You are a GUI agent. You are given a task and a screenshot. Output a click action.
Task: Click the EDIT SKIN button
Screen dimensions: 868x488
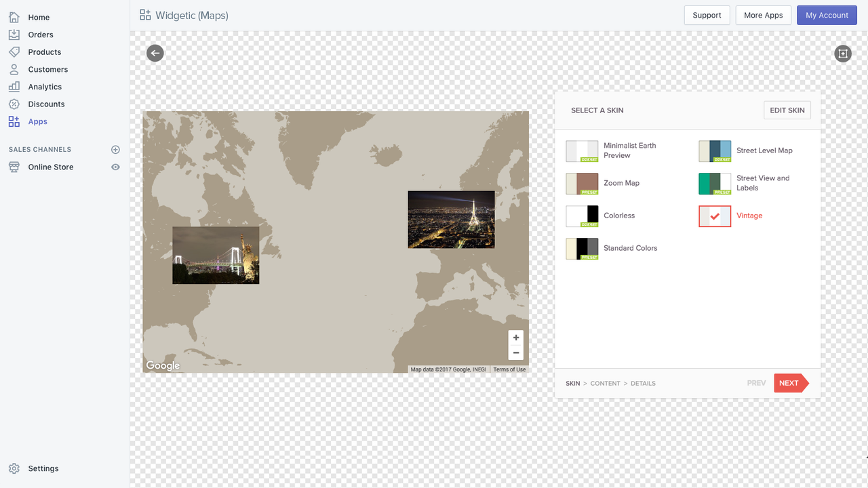click(x=787, y=110)
